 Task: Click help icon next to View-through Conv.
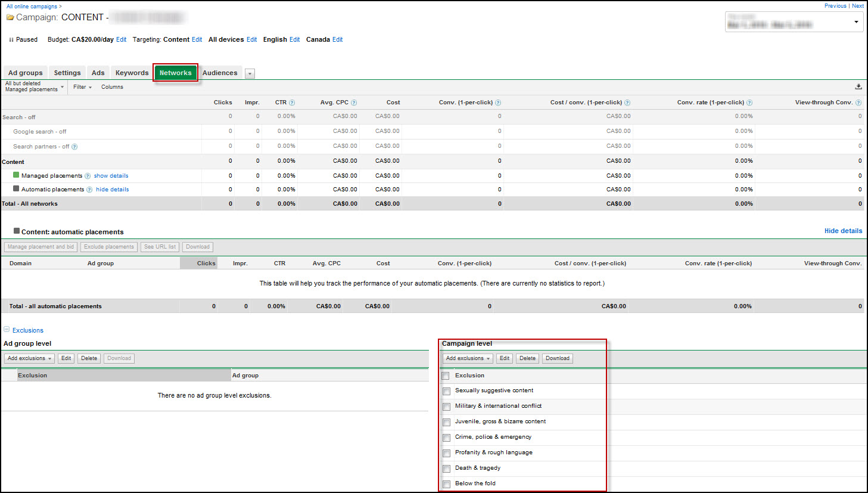click(858, 103)
